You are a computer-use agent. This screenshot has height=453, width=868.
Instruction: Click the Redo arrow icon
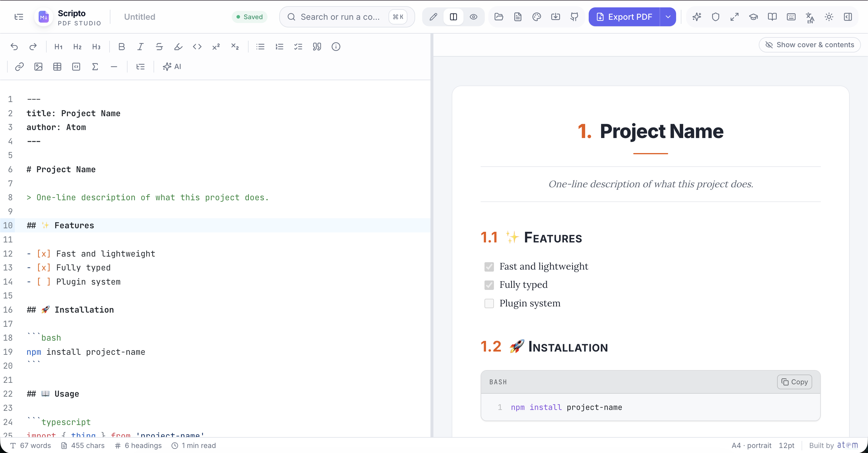pyautogui.click(x=33, y=47)
